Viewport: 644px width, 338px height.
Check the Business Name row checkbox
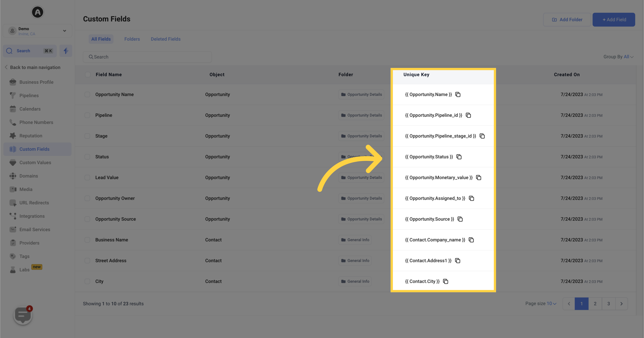coord(87,240)
